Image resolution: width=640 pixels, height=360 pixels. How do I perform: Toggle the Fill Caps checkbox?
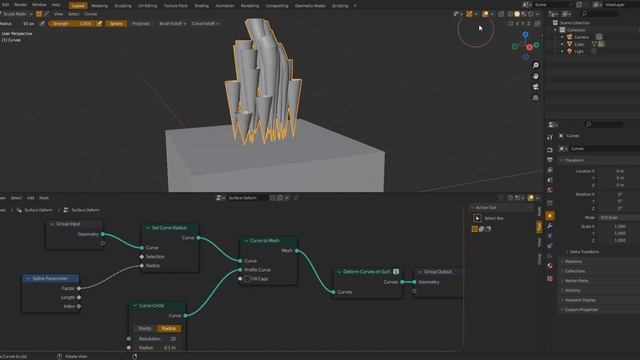pyautogui.click(x=247, y=279)
